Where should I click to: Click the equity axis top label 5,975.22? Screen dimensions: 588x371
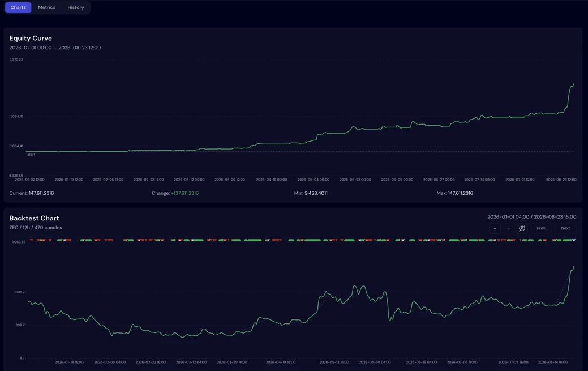16,59
